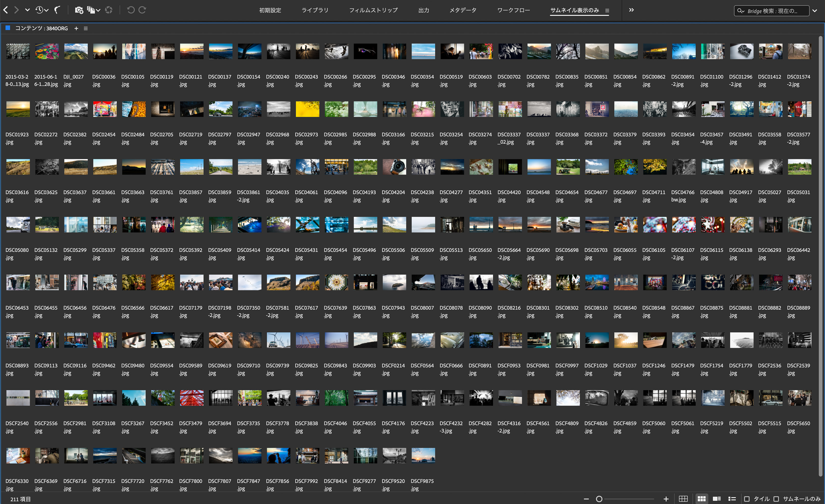Enable the サムネールのみ checkbox

(776, 499)
